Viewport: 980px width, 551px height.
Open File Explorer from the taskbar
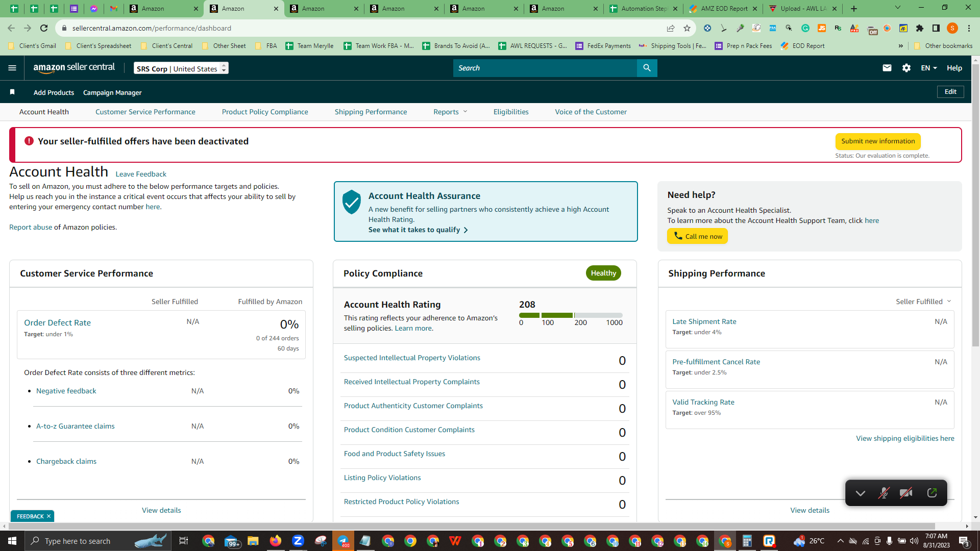pyautogui.click(x=253, y=541)
